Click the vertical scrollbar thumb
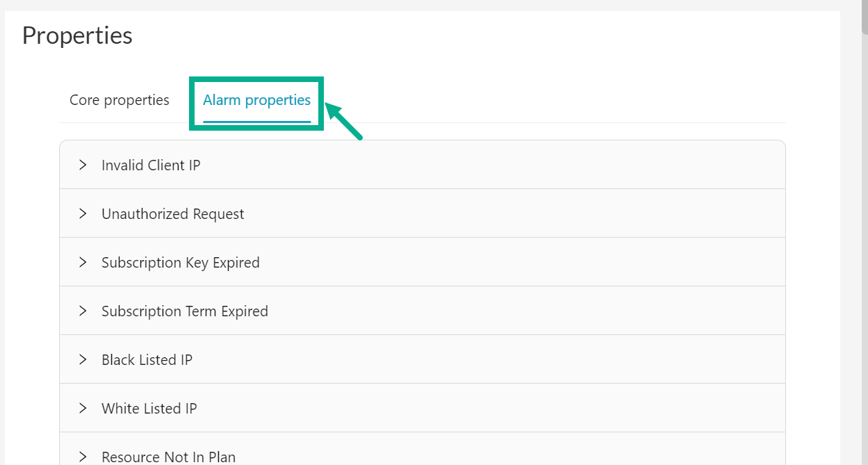The height and width of the screenshot is (465, 868). pos(864,17)
